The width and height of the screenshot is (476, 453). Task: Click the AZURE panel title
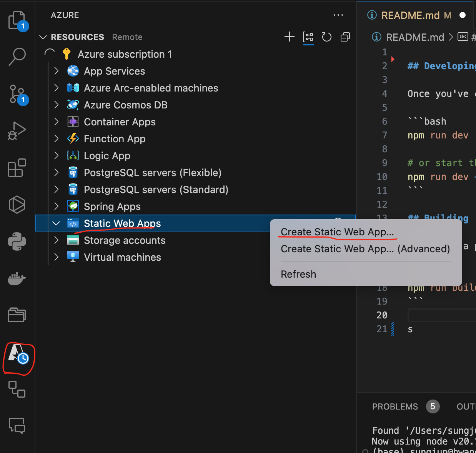tap(65, 15)
